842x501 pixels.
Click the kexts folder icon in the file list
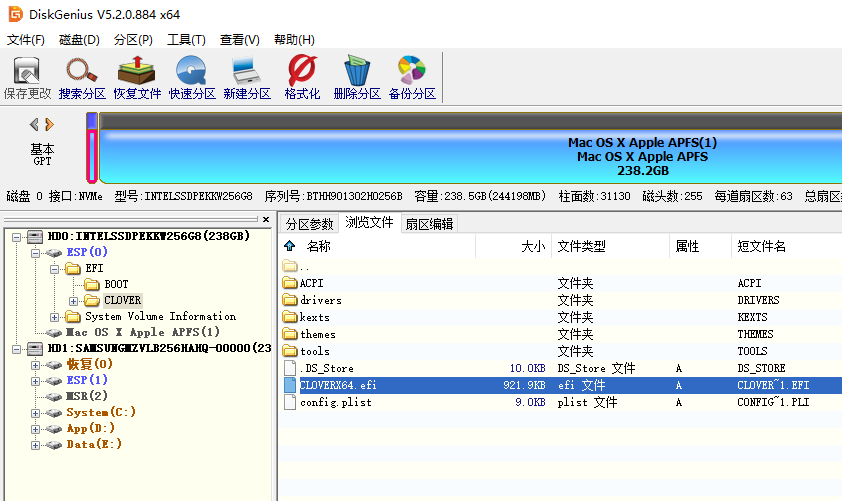click(289, 317)
